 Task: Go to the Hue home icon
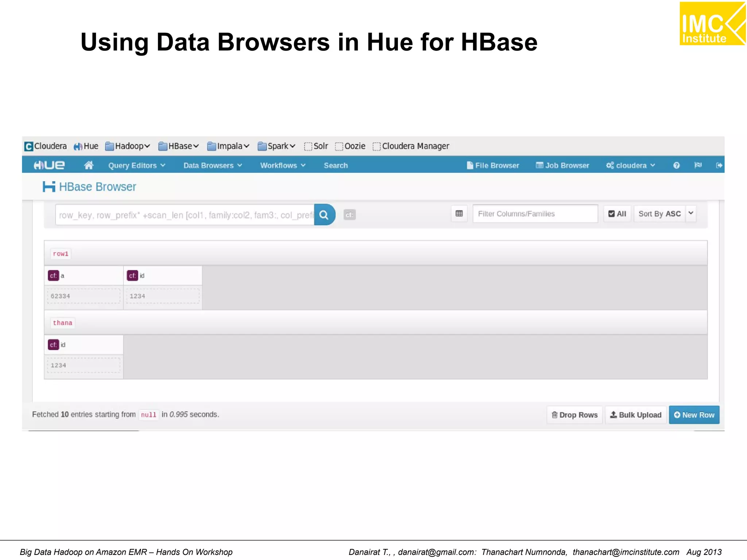pos(89,165)
